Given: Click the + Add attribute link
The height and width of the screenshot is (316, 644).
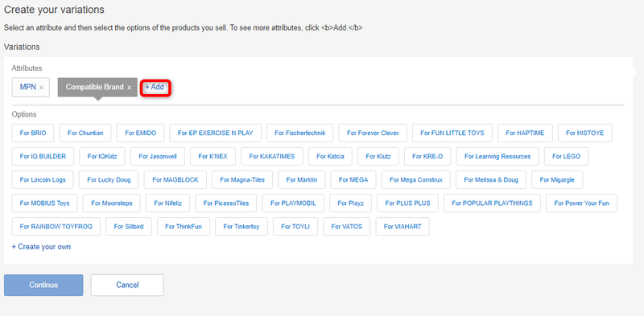Looking at the screenshot, I should (155, 87).
